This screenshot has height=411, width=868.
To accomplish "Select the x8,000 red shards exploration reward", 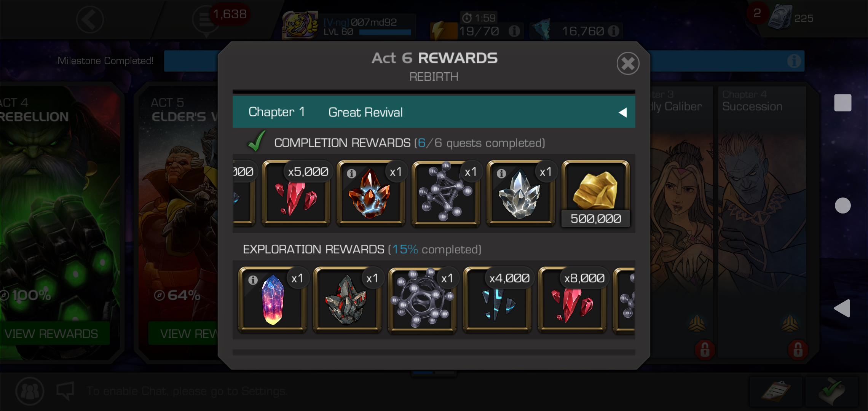I will click(x=572, y=301).
